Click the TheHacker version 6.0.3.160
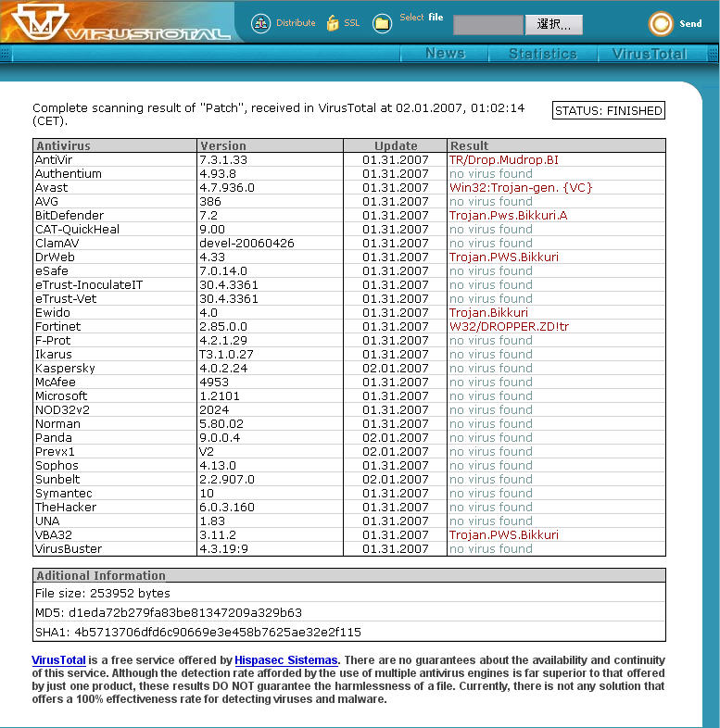This screenshot has width=720, height=728. [227, 507]
